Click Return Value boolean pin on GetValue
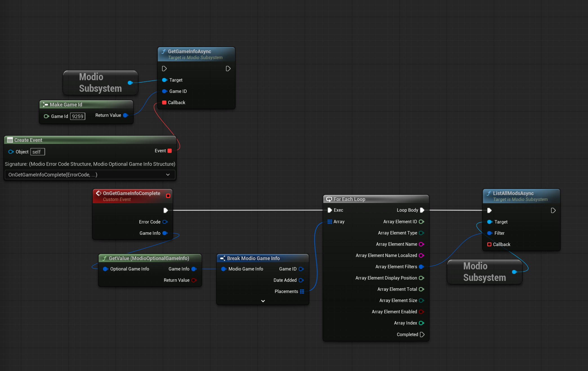 194,280
